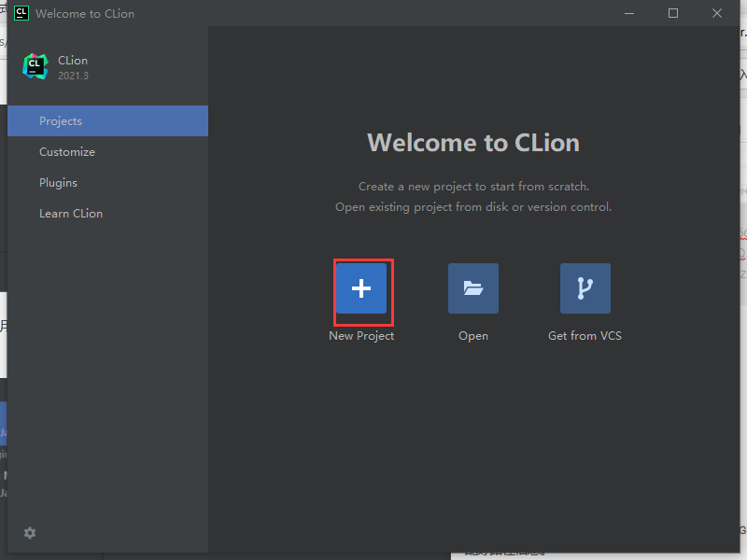Viewport: 747px width, 560px height.
Task: Click the CLion 2021.3 version text
Action: click(x=73, y=76)
